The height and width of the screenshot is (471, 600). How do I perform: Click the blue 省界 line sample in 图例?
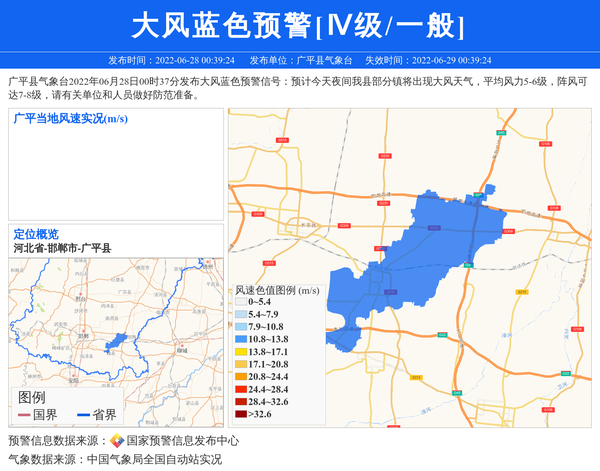click(x=83, y=415)
